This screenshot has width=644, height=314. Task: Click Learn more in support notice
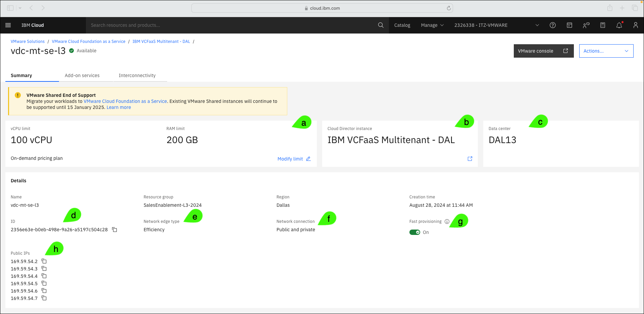[119, 107]
